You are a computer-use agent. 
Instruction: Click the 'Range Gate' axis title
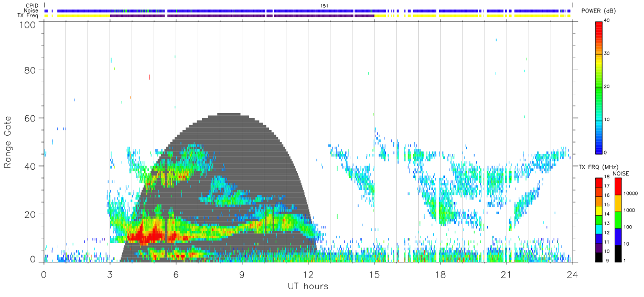coord(8,142)
